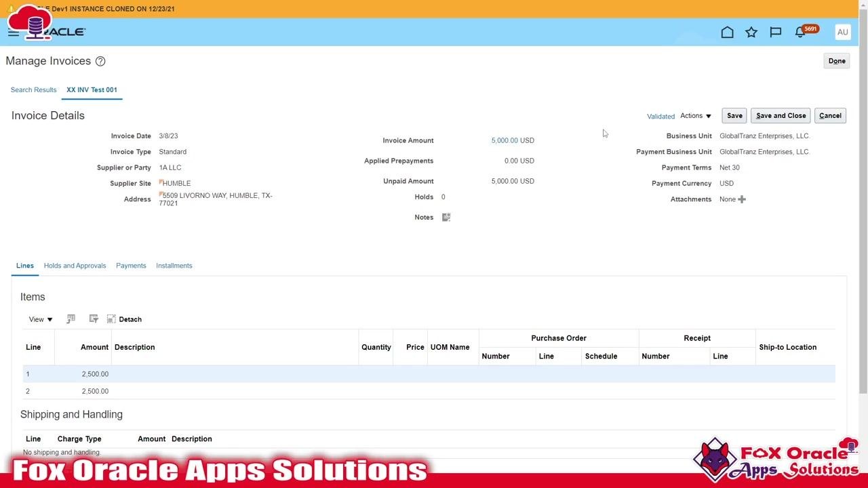The image size is (868, 488).
Task: Expand the Actions dropdown
Action: [696, 116]
